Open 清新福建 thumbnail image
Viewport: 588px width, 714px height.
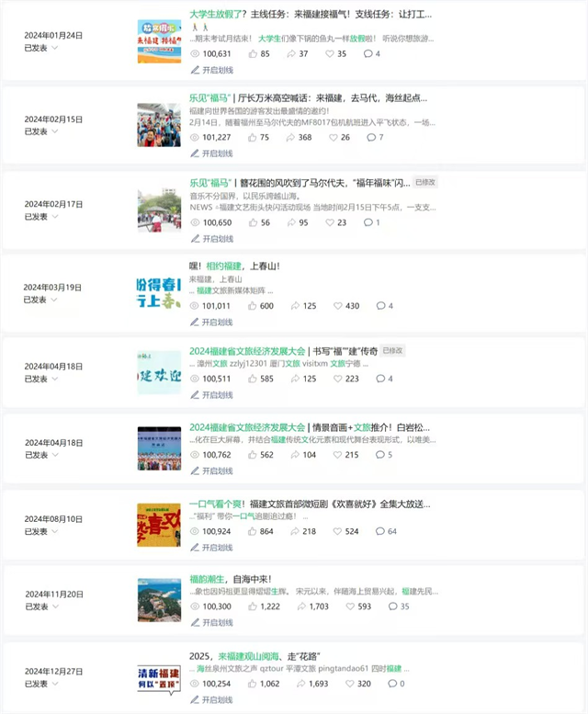(x=159, y=679)
